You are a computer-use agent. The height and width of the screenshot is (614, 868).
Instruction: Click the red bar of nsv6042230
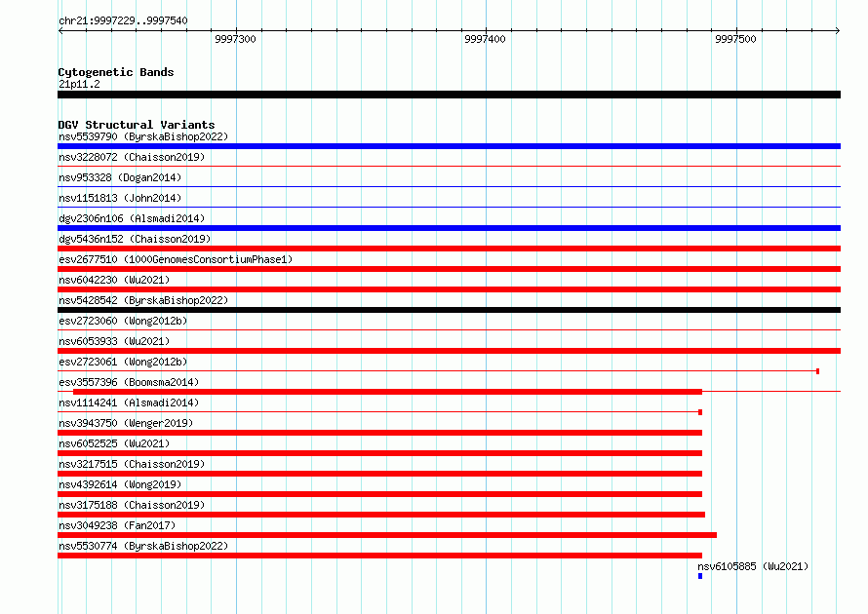click(449, 289)
